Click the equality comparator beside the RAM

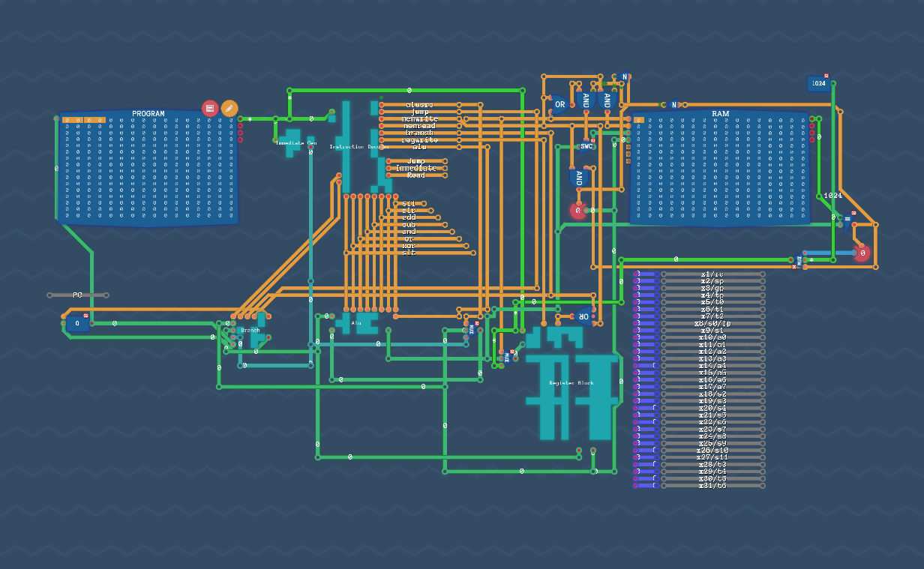[846, 219]
